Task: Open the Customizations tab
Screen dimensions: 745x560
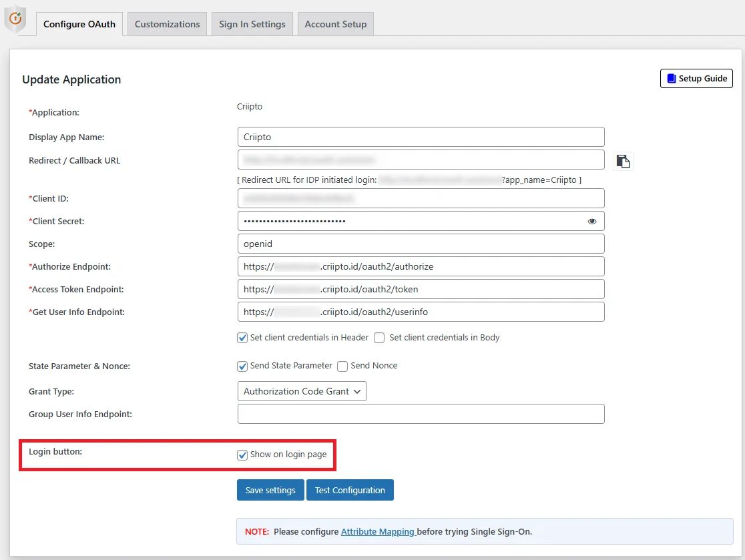Action: click(x=168, y=24)
